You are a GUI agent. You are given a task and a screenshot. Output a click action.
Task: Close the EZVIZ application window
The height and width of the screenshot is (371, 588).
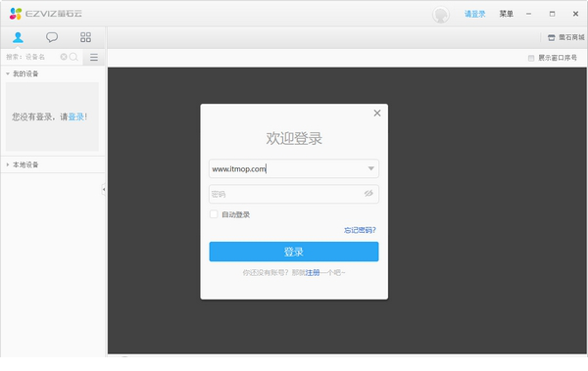pos(575,14)
